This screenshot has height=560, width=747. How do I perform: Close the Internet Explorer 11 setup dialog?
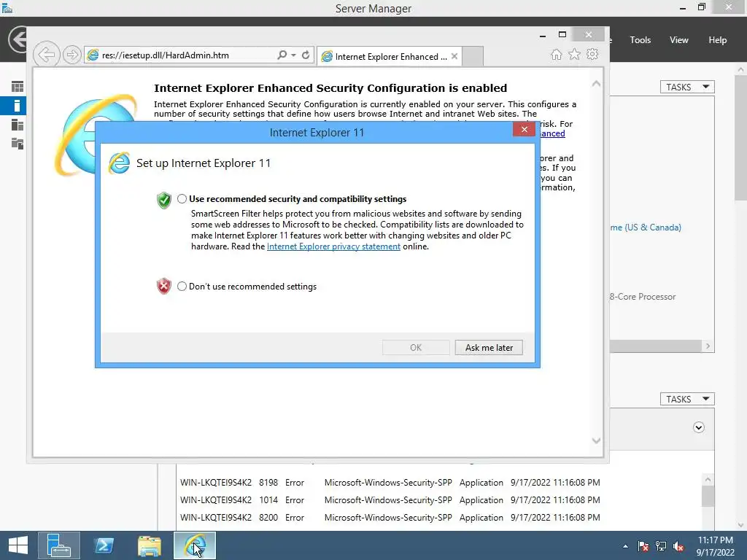coord(524,130)
